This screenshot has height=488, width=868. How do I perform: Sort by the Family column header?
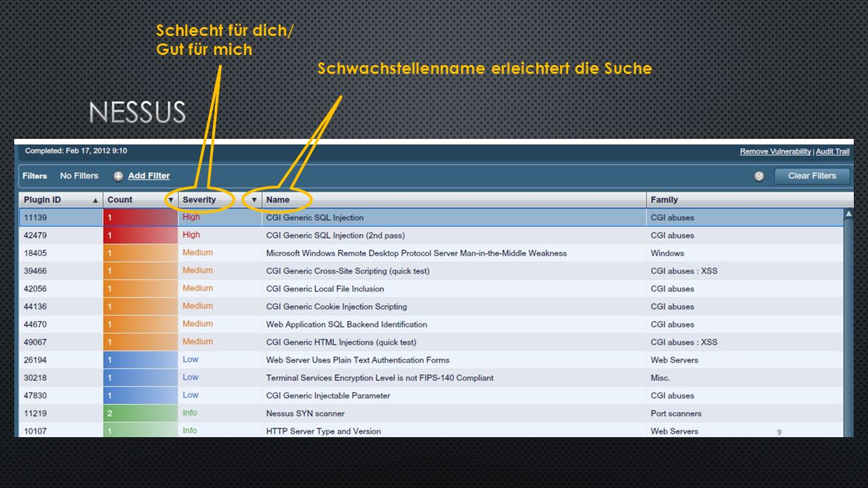point(749,200)
